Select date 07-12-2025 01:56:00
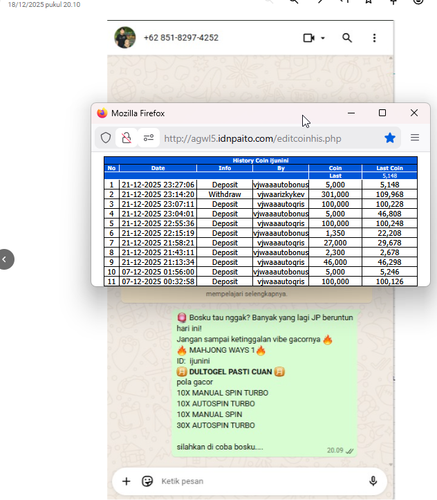This screenshot has height=500, width=437. 158,272
